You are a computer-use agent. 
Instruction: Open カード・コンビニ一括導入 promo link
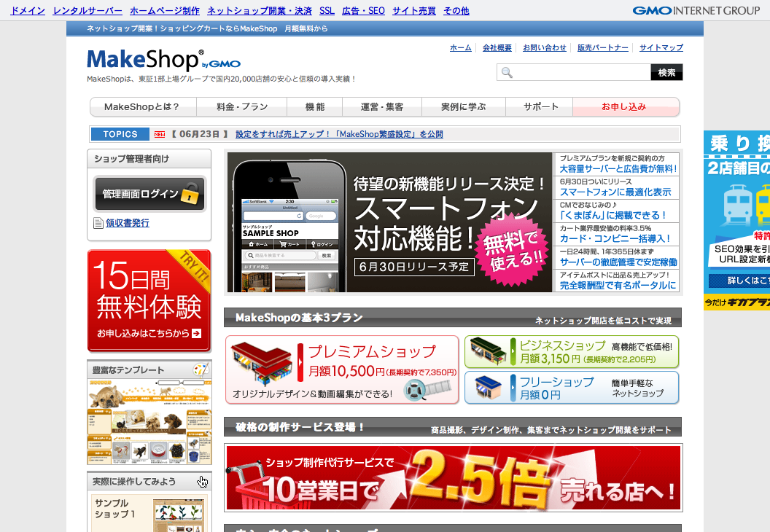click(615, 238)
